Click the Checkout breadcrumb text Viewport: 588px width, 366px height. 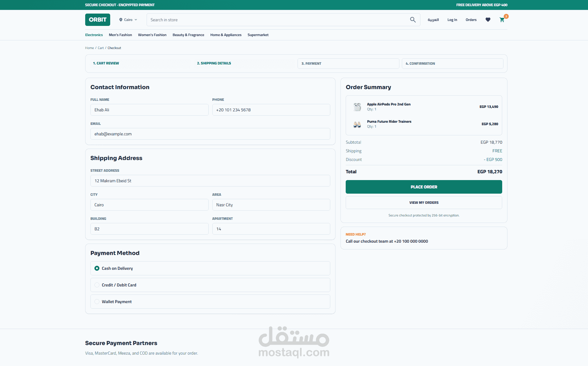[x=114, y=48]
